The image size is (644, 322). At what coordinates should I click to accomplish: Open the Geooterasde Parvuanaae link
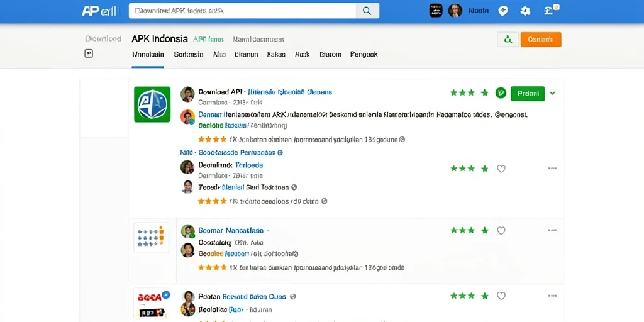[x=237, y=153]
